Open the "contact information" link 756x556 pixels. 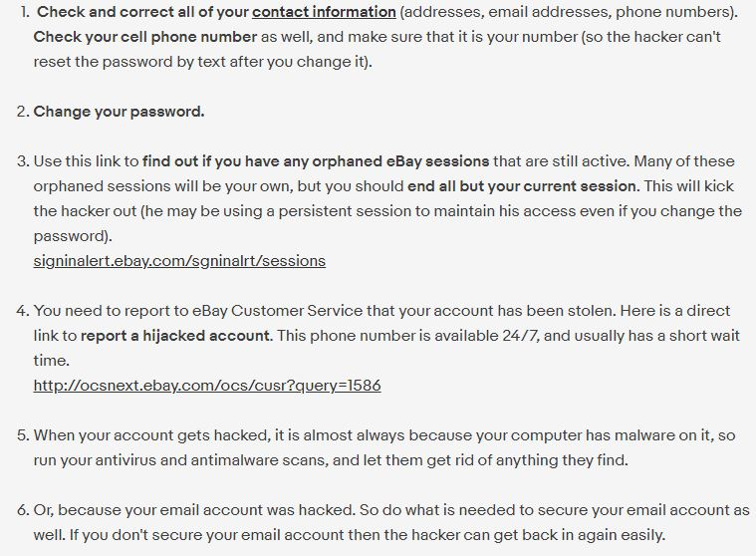(324, 12)
